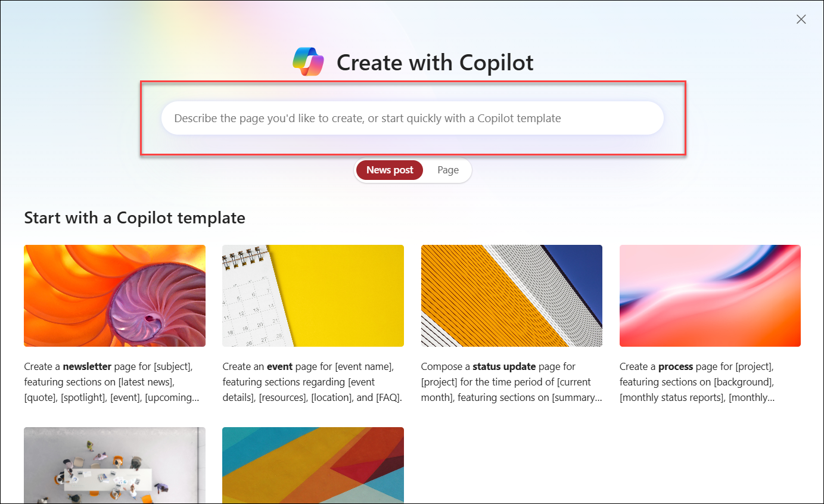Select the newsletter template with the orange spiral image
Screen dimensions: 824x504
114,295
